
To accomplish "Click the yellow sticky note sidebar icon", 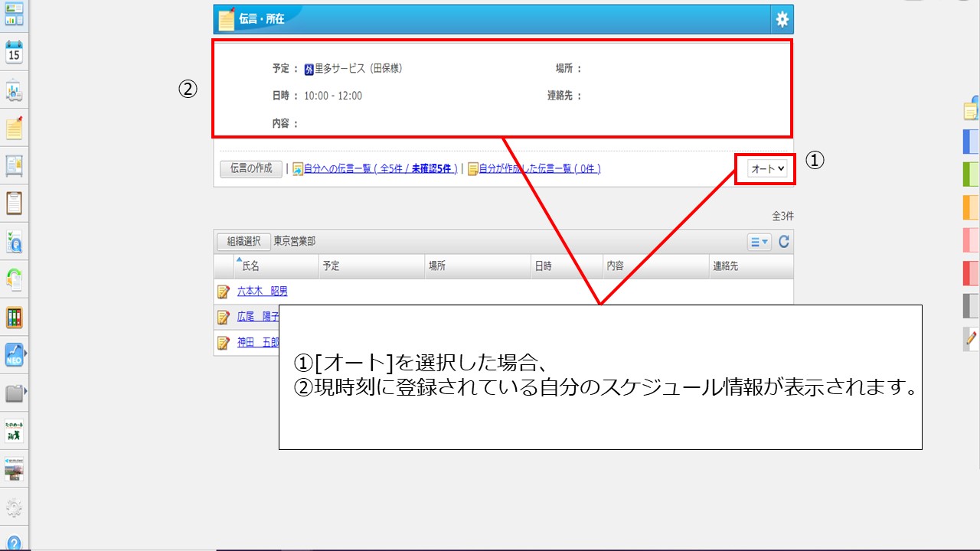I will click(14, 128).
